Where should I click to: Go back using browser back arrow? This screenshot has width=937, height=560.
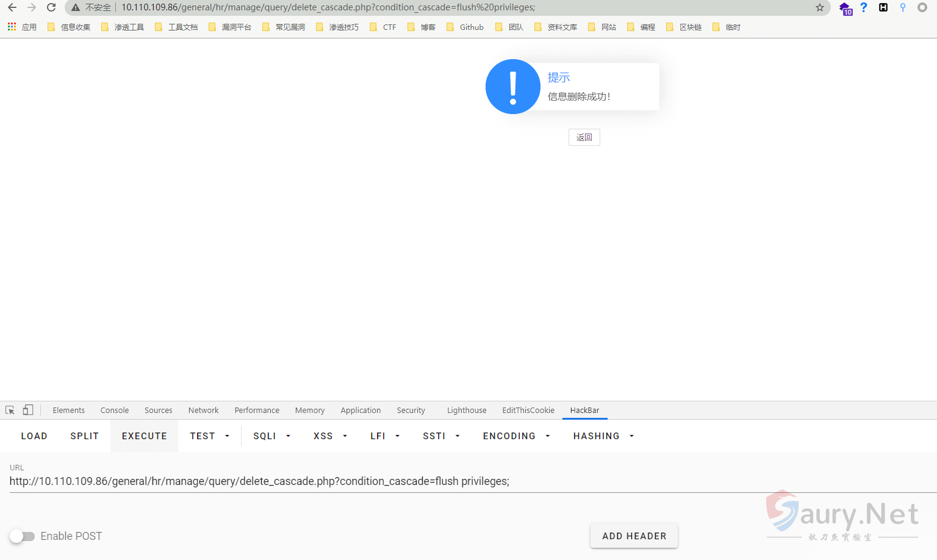pyautogui.click(x=12, y=7)
